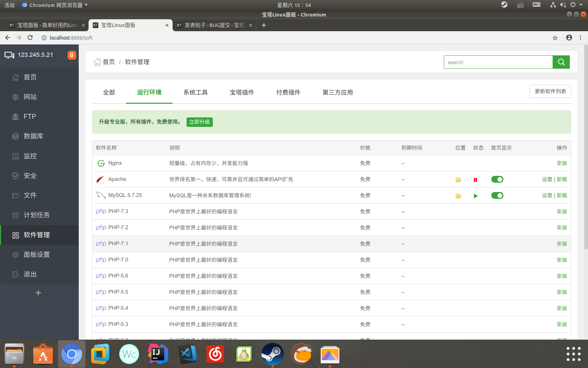Viewport: 588px width, 368px height.
Task: Expand the Chromium 网页浏览器 app menu
Action: (x=55, y=5)
